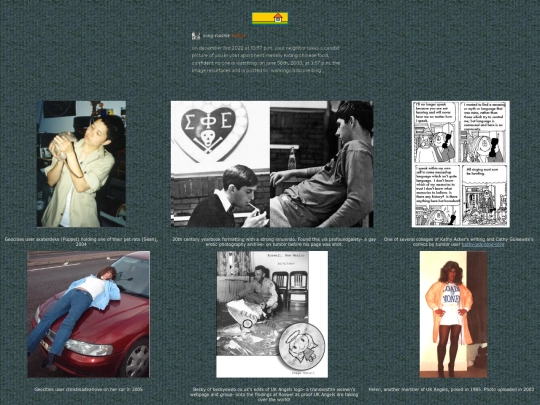Click the caption about Helen, UK Angels member
This screenshot has height=405, width=540.
click(451, 390)
